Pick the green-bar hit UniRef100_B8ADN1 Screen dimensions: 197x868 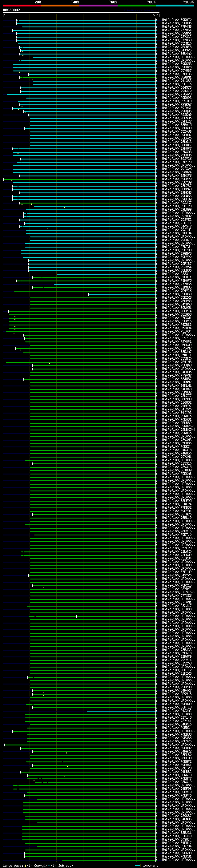point(176,78)
